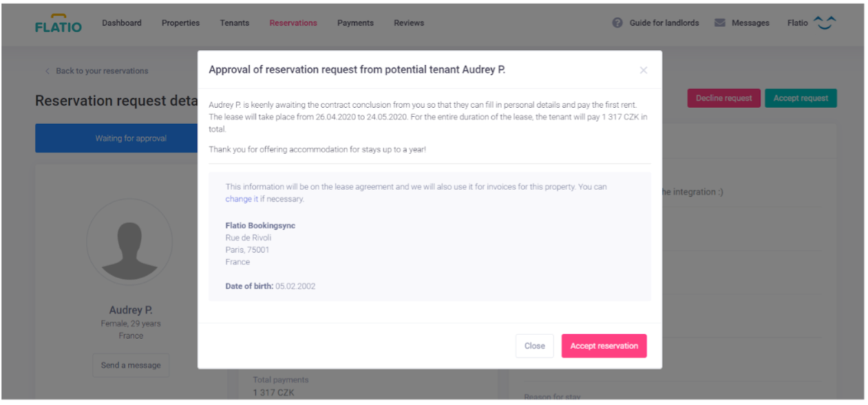Click the Messages envelope icon

point(719,23)
